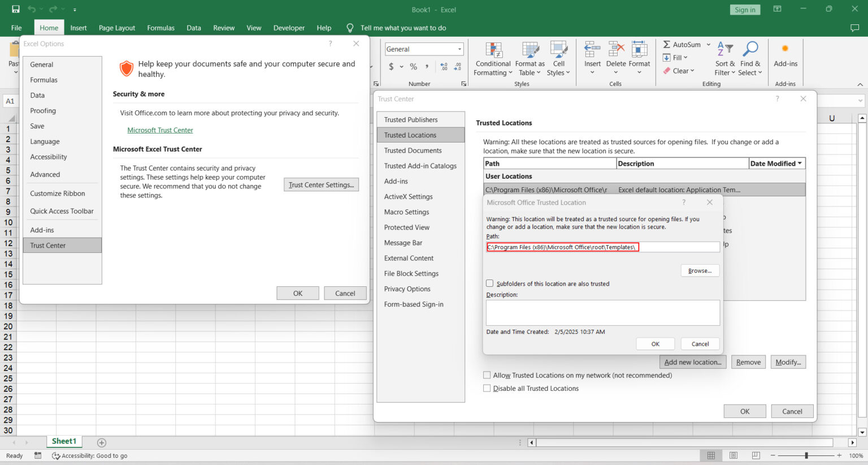Enable subfolders of this location are trusted

(490, 283)
